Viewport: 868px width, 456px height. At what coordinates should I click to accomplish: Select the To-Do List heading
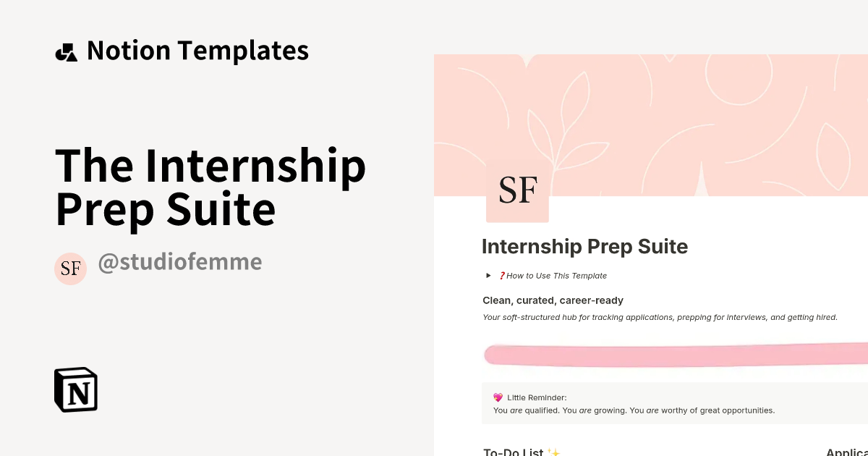click(x=514, y=451)
